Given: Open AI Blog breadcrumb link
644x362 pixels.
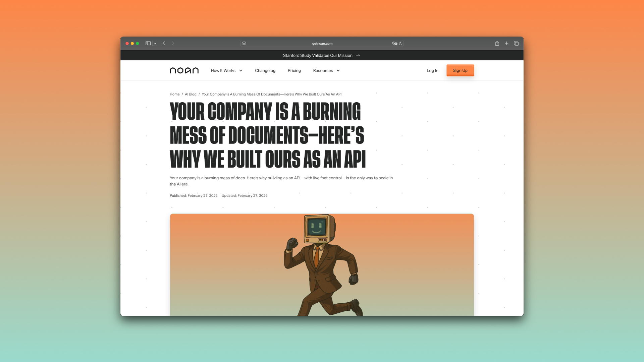Looking at the screenshot, I should [191, 94].
